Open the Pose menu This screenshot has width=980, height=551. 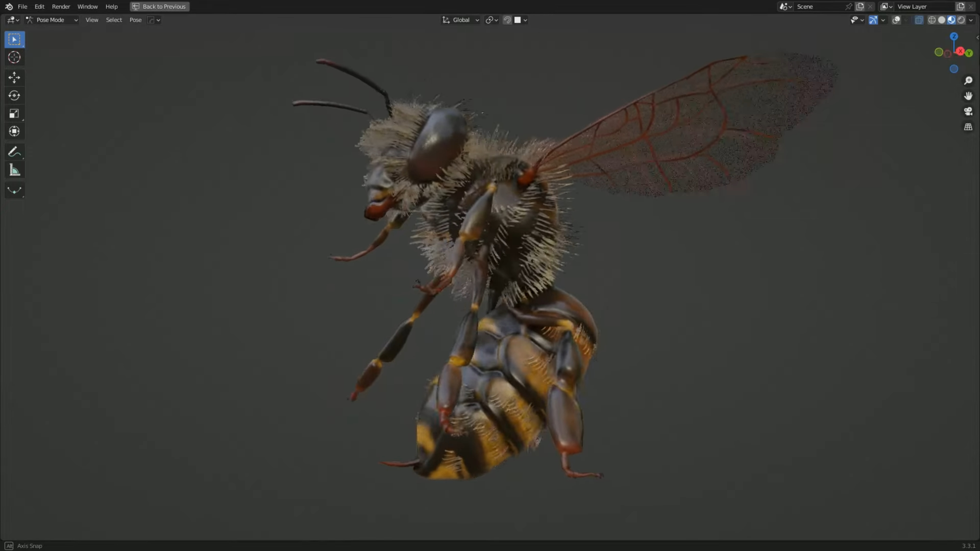click(136, 20)
